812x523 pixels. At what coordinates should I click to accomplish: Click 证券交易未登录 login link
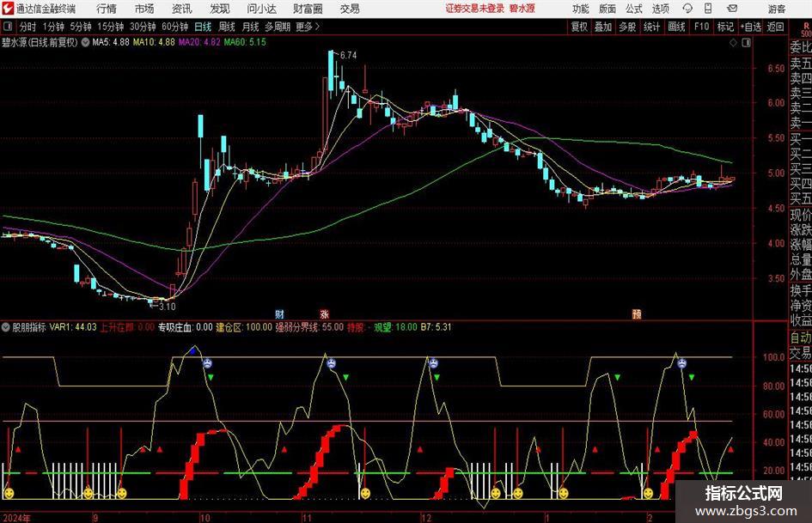[474, 9]
